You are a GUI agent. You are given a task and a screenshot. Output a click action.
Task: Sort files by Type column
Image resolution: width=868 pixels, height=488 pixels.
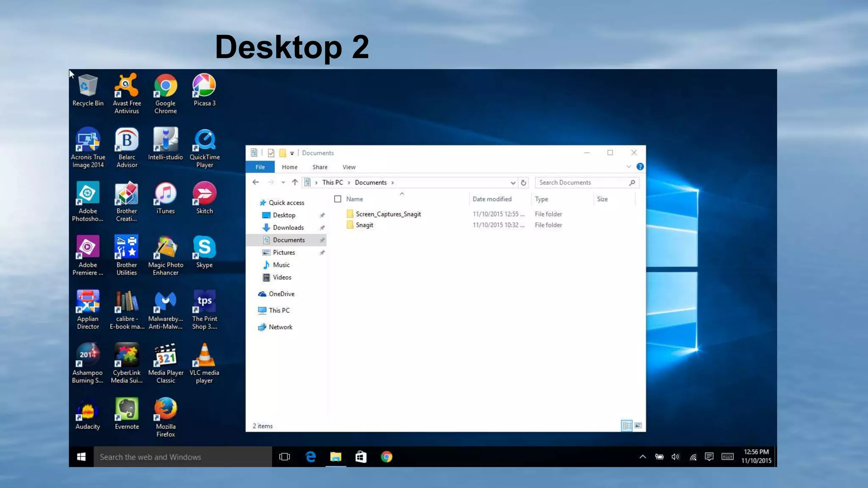541,199
